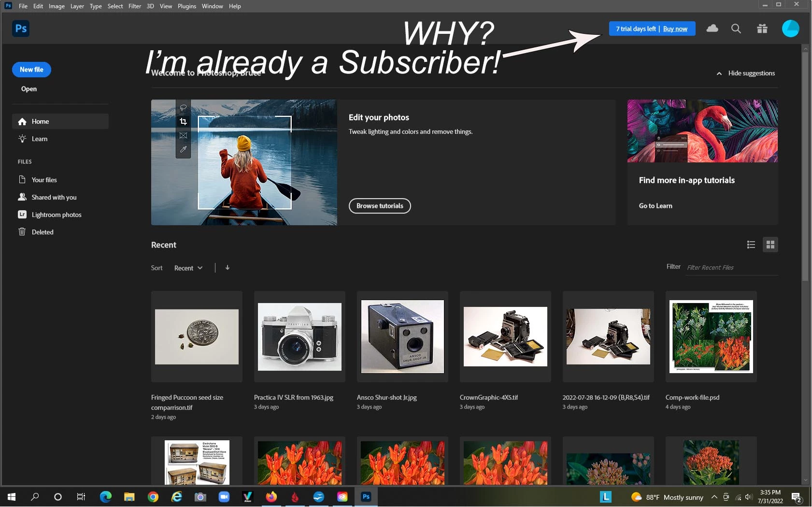Click the taskbar search magnifier
Screen dimensions: 812x507
(x=35, y=497)
